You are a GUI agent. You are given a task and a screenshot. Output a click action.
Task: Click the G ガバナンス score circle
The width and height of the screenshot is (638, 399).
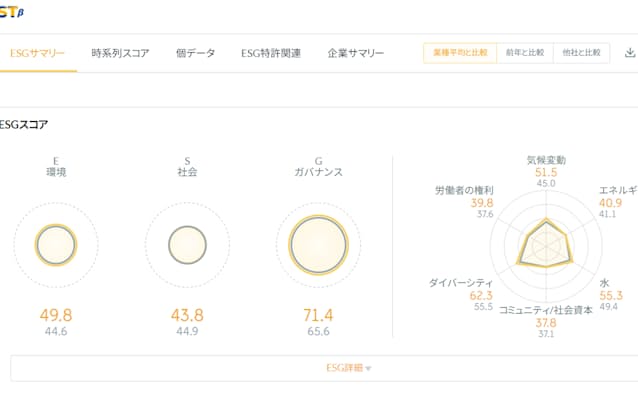318,245
